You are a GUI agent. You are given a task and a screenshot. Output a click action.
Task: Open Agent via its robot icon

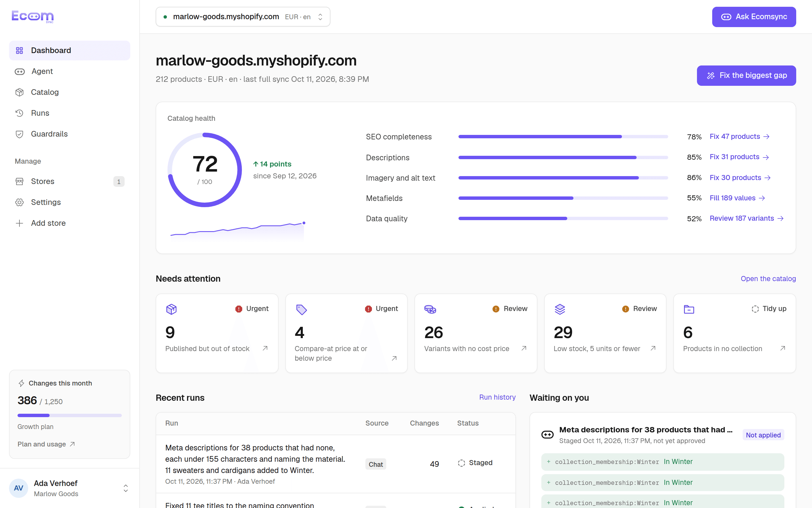pos(20,72)
